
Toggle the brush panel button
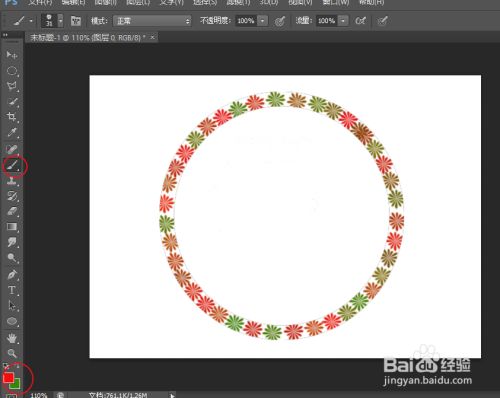coord(76,21)
